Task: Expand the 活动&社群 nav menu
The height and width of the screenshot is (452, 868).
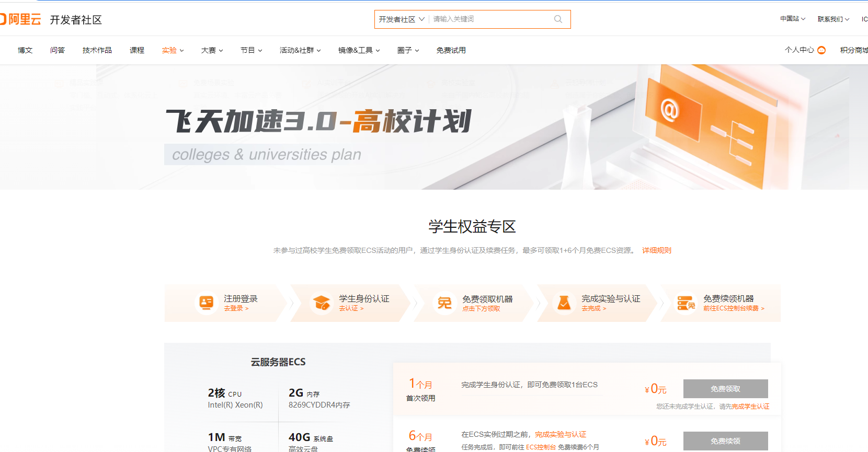Action: coord(300,50)
